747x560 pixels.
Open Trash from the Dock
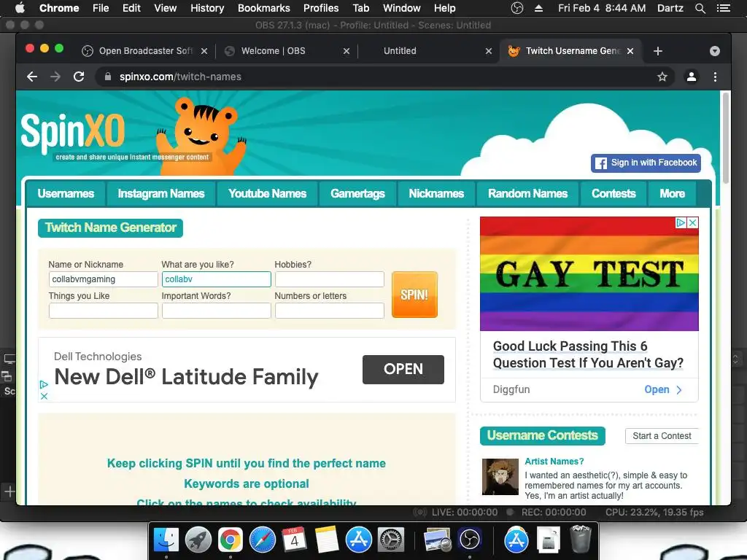[581, 539]
